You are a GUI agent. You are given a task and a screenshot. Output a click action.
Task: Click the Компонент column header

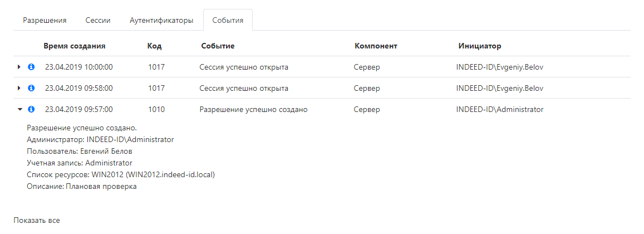pos(376,46)
